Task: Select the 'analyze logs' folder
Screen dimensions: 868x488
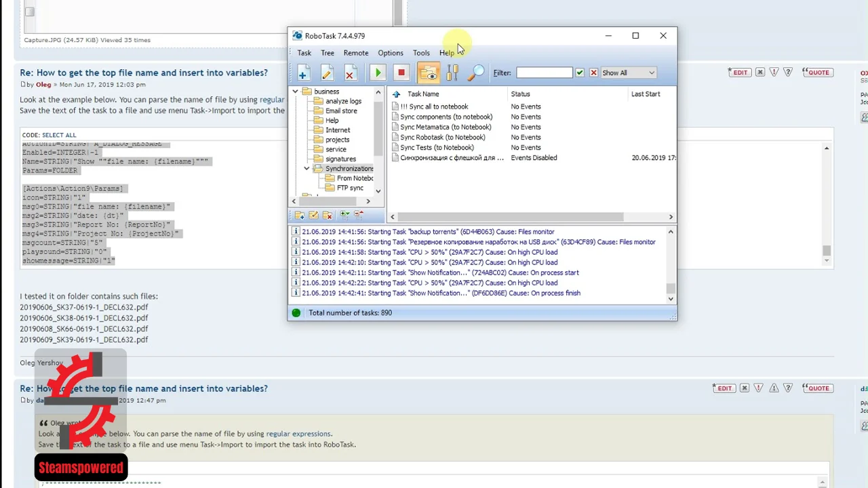Action: [x=338, y=101]
